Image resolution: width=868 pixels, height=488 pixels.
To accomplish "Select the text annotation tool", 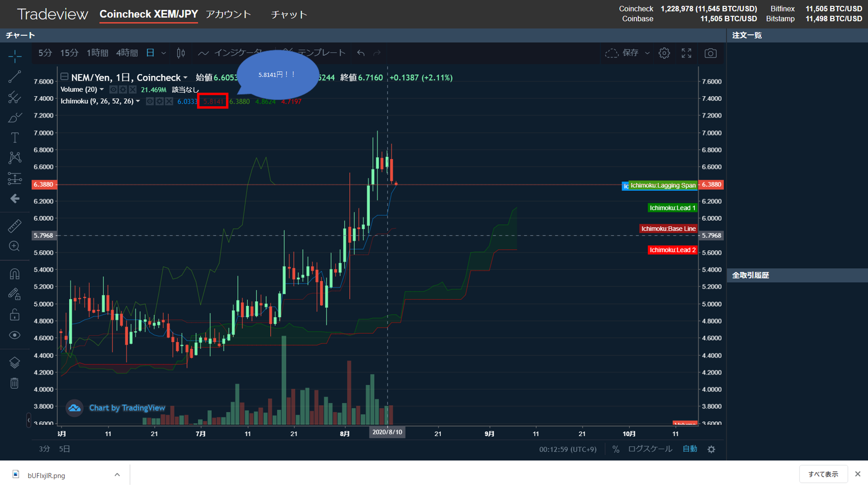I will (x=15, y=137).
